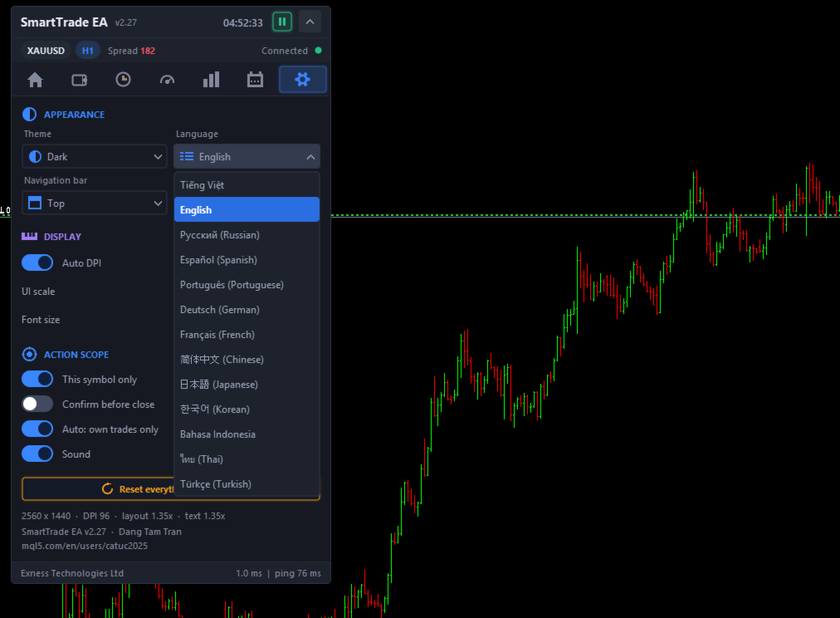Select English in the language list
The image size is (840, 618).
[247, 209]
